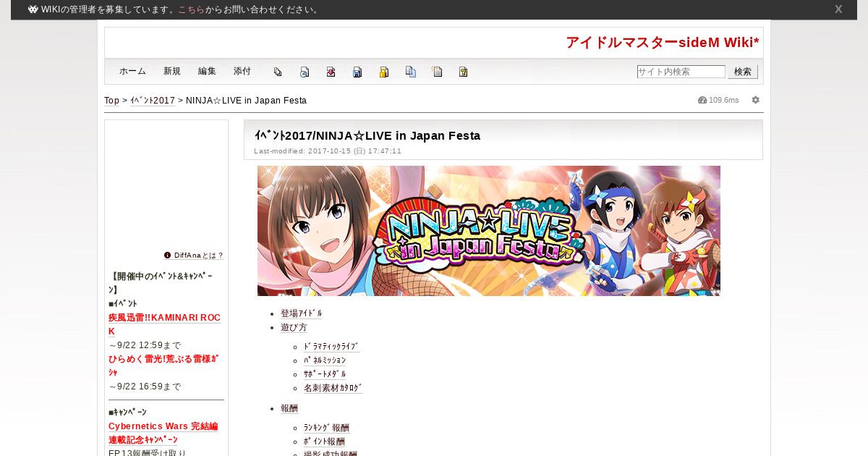This screenshot has height=456, width=868.
Task: Click the red arrow upload/attach icon
Action: coord(331,72)
